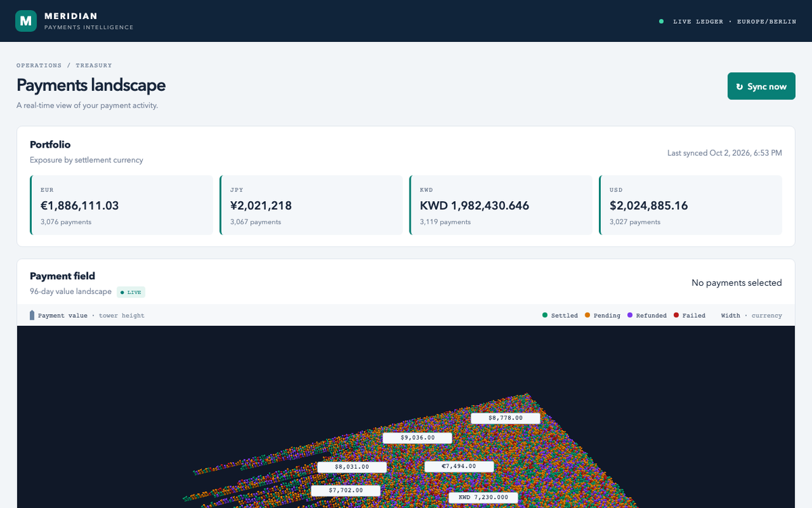Image resolution: width=812 pixels, height=508 pixels.
Task: Click the €7,494.00 tower label
Action: coord(459,466)
